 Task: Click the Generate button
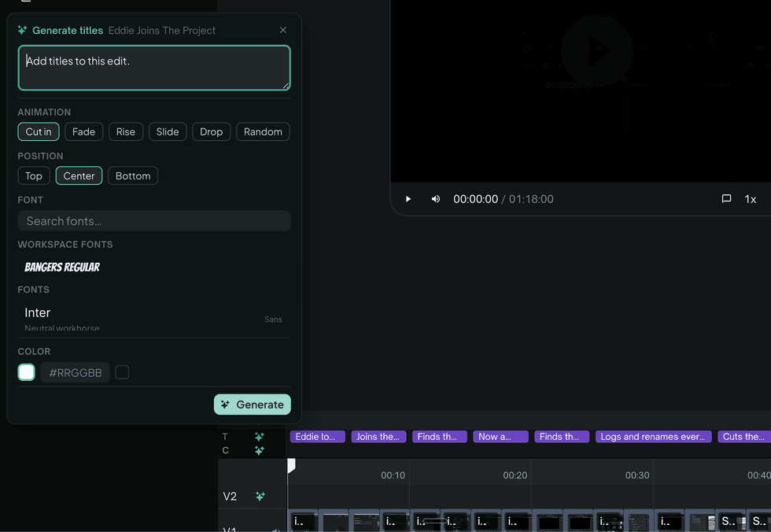253,405
